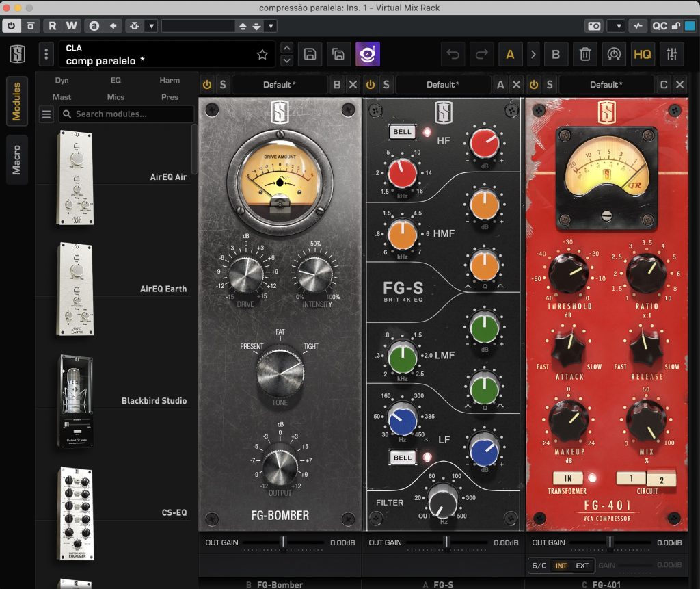Open the FG-Bomber Default preset dropdown
The height and width of the screenshot is (589, 700).
point(280,85)
